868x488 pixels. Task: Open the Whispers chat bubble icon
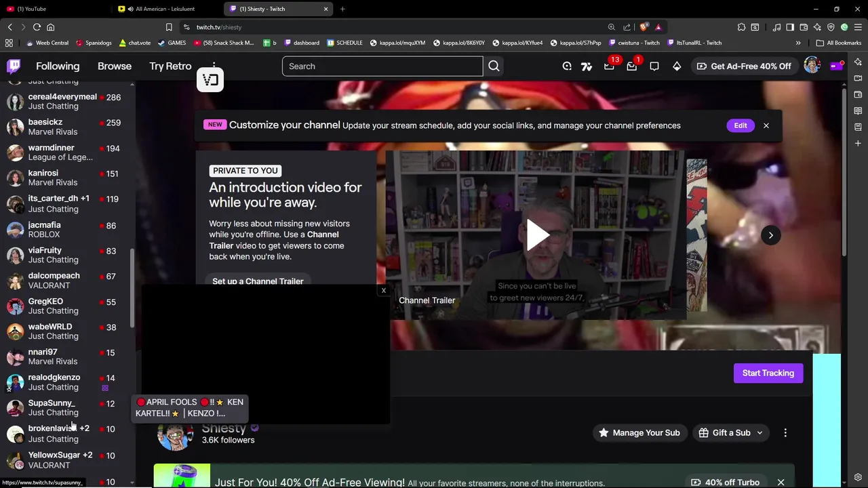[654, 66]
